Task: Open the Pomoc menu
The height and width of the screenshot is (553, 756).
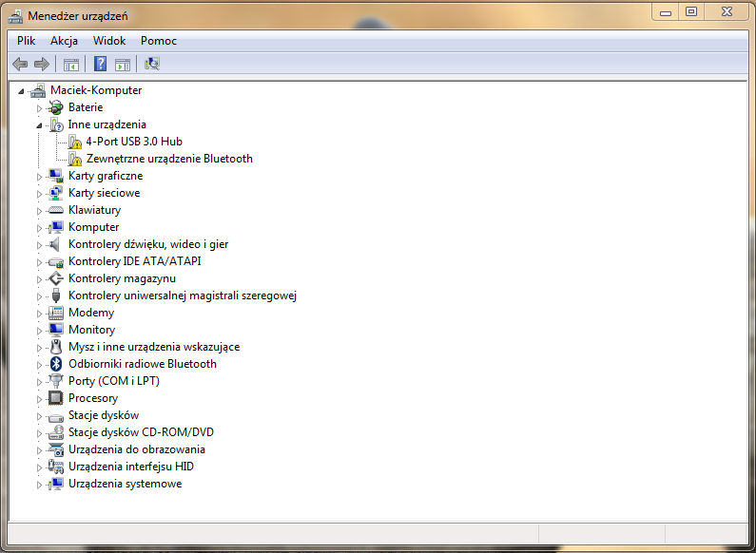Action: (159, 41)
